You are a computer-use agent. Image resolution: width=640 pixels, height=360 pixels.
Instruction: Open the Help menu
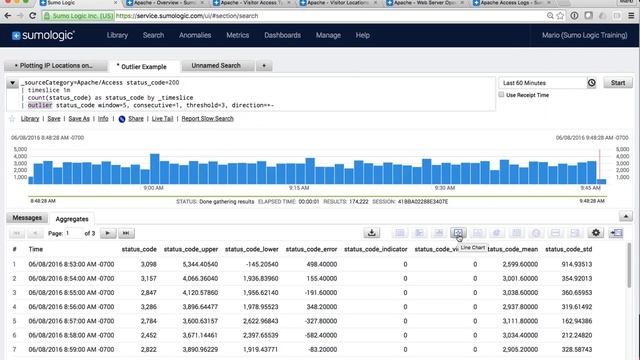tap(362, 35)
